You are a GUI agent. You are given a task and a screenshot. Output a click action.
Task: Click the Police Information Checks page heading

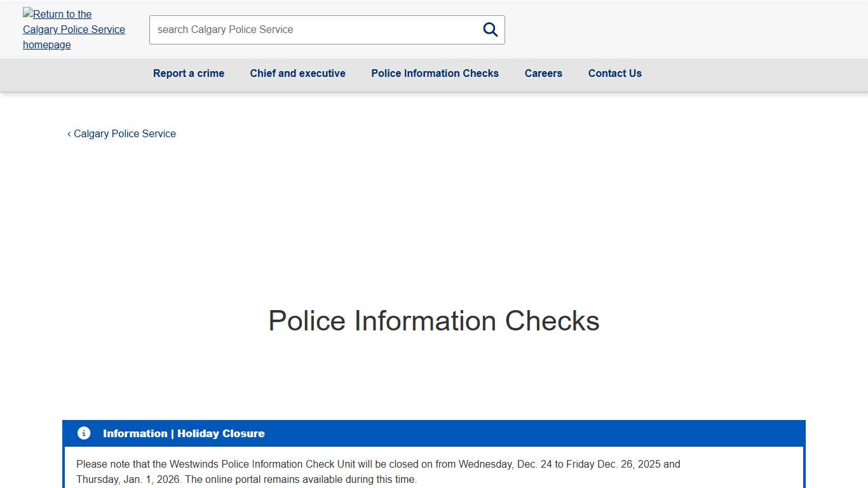coord(433,321)
